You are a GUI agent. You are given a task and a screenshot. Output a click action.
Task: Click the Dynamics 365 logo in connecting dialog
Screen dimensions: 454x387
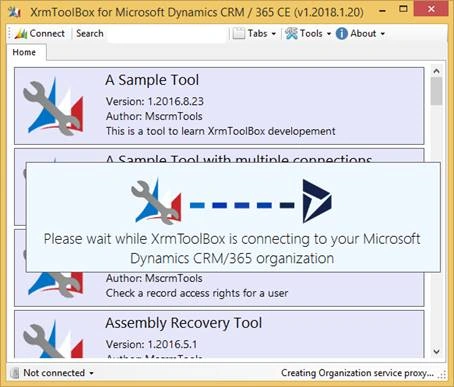[317, 201]
